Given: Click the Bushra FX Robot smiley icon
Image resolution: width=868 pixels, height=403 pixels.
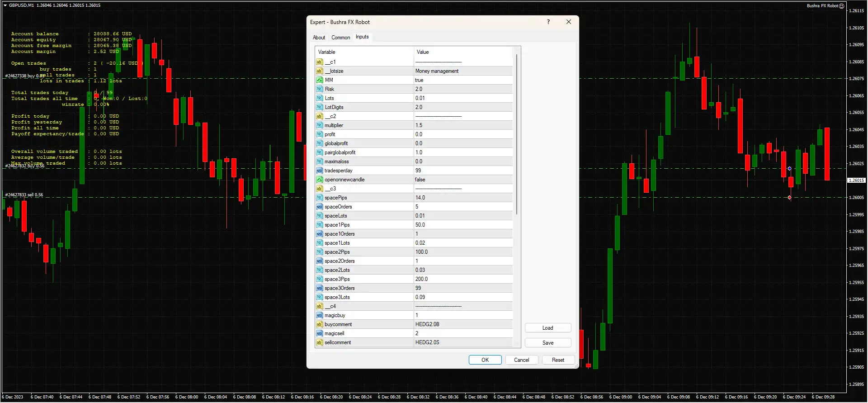Looking at the screenshot, I should pyautogui.click(x=841, y=6).
